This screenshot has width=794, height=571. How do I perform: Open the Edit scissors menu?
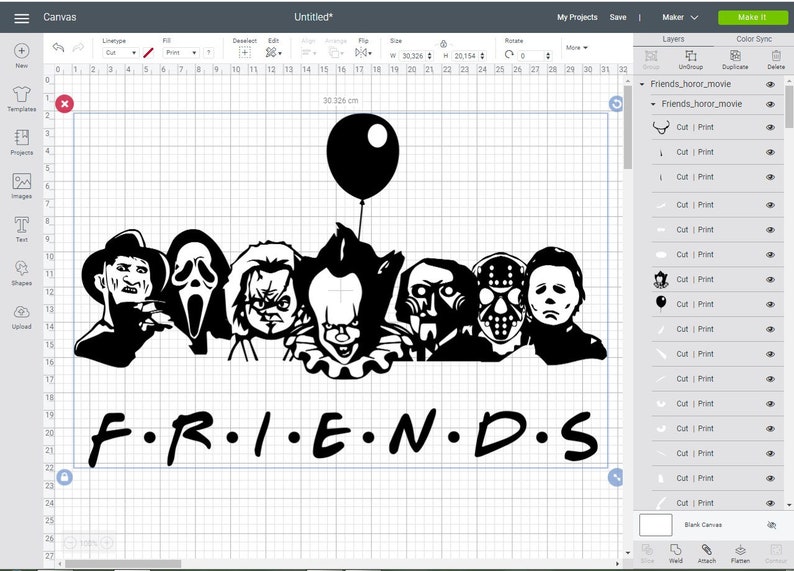point(273,53)
